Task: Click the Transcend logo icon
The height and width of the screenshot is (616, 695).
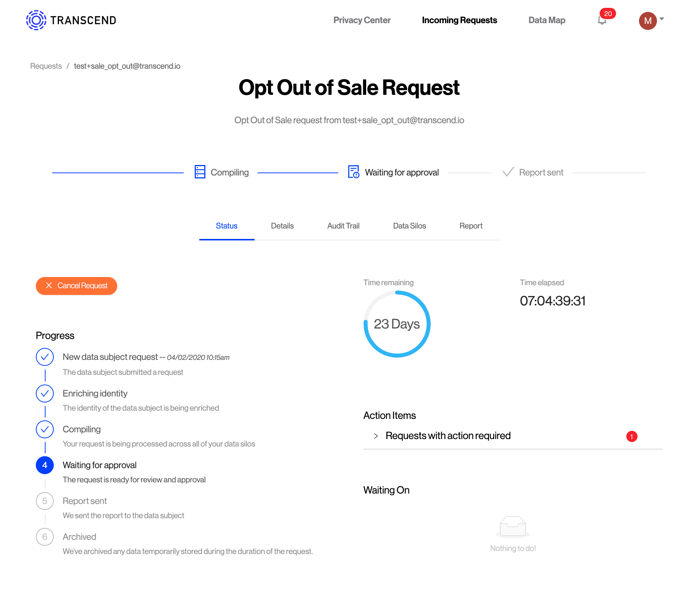Action: pos(36,20)
